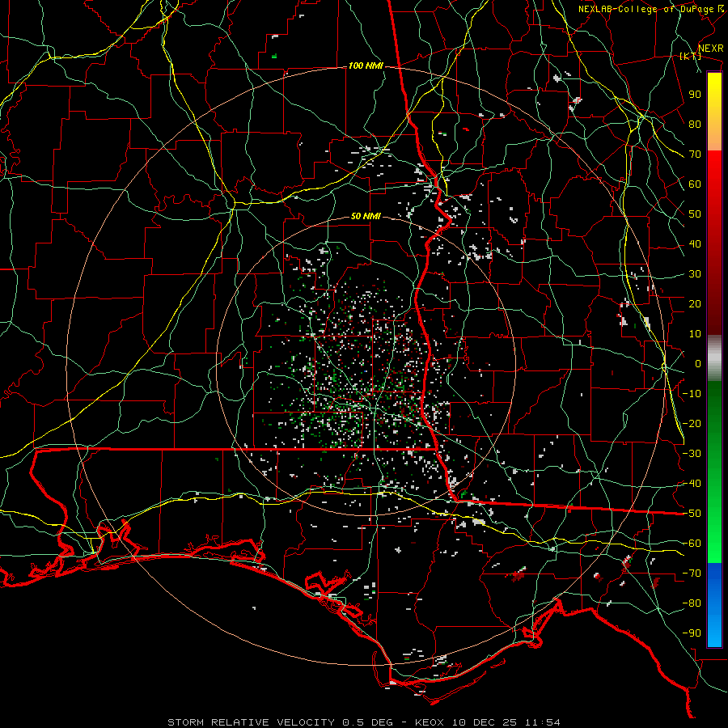Click the -30 value on the velocity scale
Screen dimensions: 728x728
(x=692, y=454)
